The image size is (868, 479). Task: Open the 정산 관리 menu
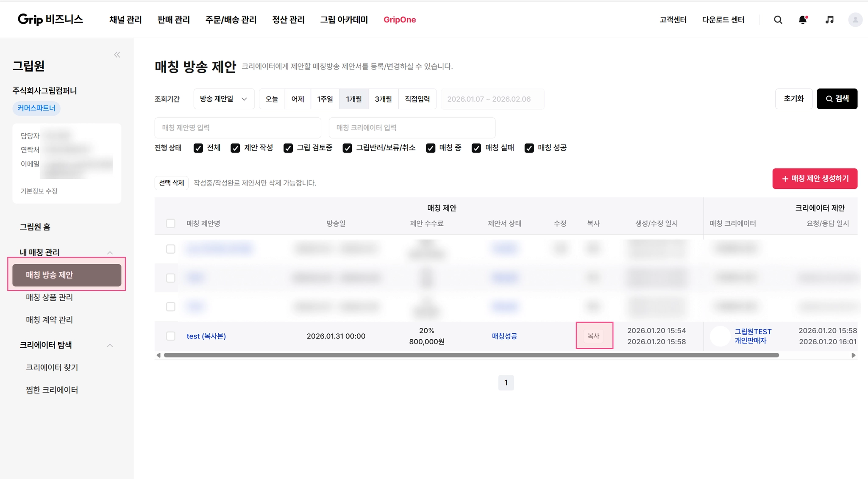288,20
